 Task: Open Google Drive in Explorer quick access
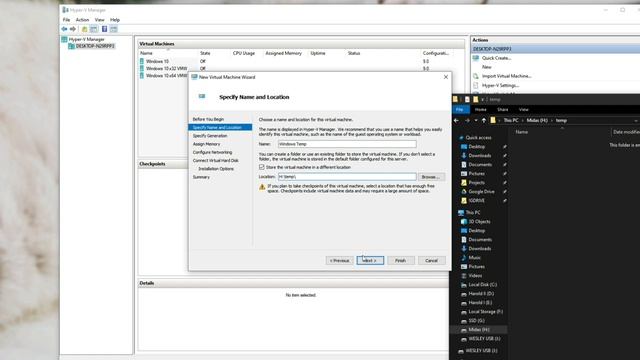481,191
